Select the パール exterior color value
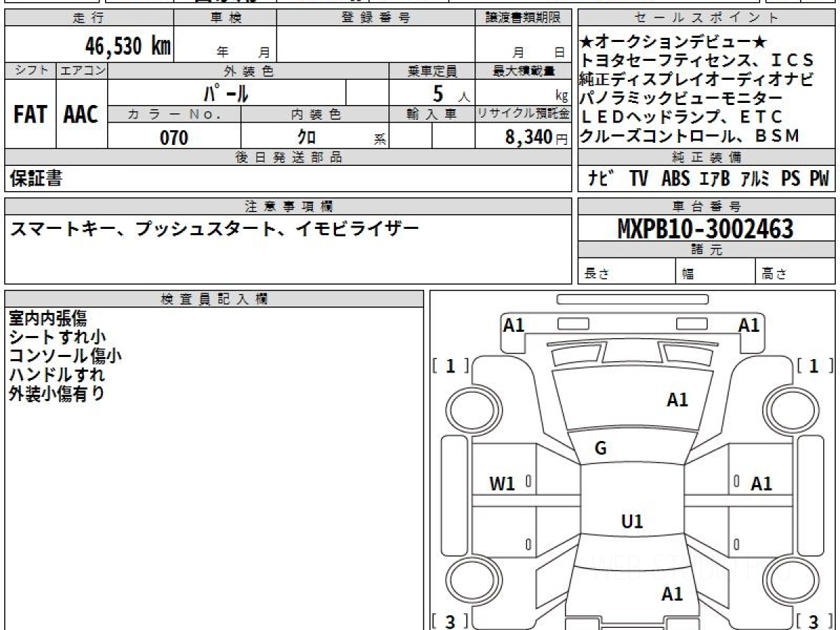 (226, 92)
